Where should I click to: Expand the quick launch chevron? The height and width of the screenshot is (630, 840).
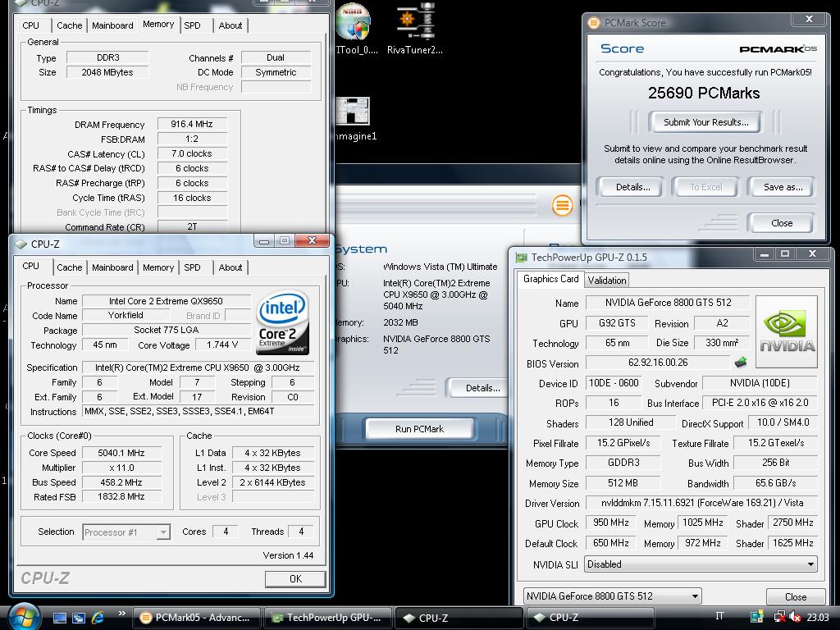pos(121,614)
